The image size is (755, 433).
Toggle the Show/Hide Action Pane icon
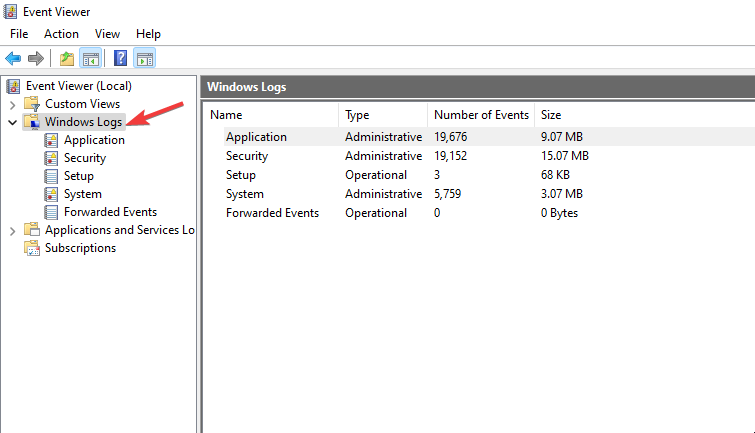pyautogui.click(x=144, y=59)
